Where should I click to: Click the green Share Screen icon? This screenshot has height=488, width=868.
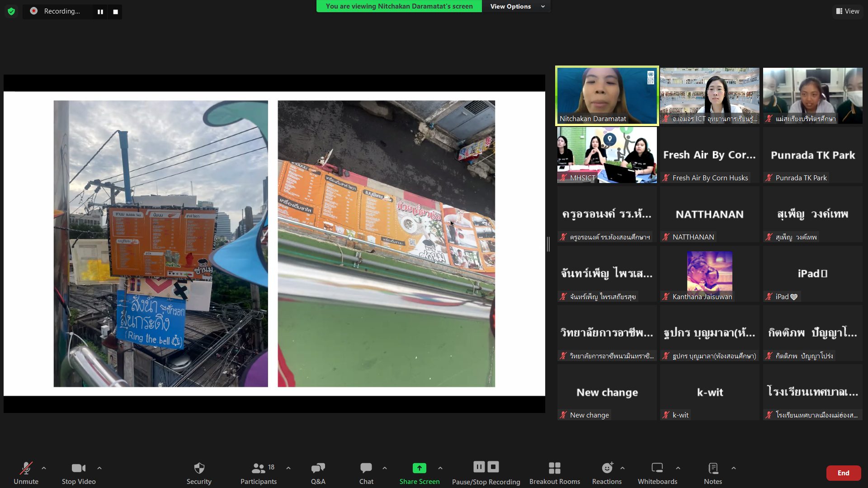point(419,468)
